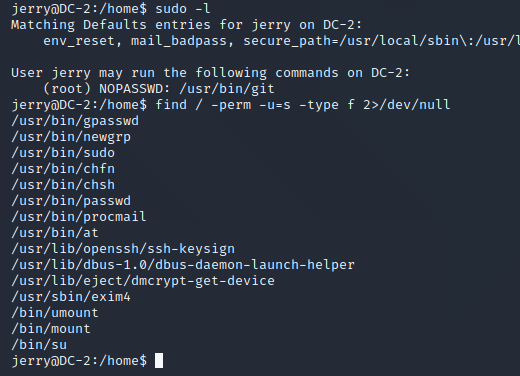Click the /usr/bin/chsh entry

point(63,185)
